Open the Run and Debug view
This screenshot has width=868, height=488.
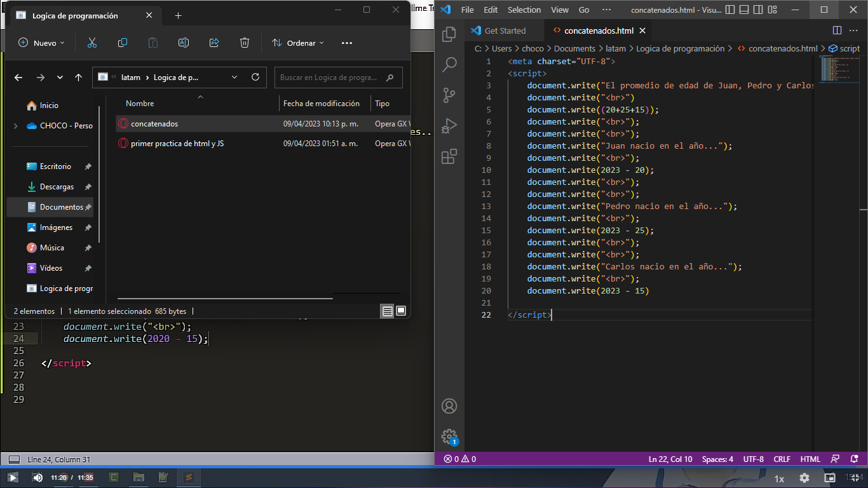click(x=449, y=126)
